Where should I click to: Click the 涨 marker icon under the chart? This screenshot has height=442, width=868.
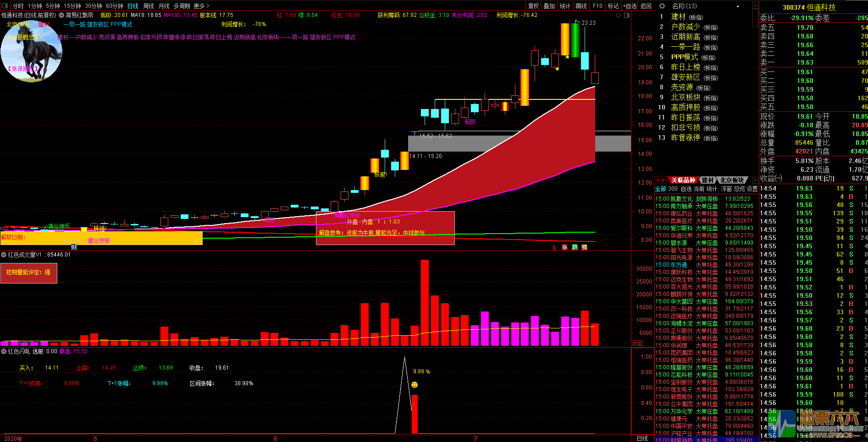pyautogui.click(x=564, y=247)
